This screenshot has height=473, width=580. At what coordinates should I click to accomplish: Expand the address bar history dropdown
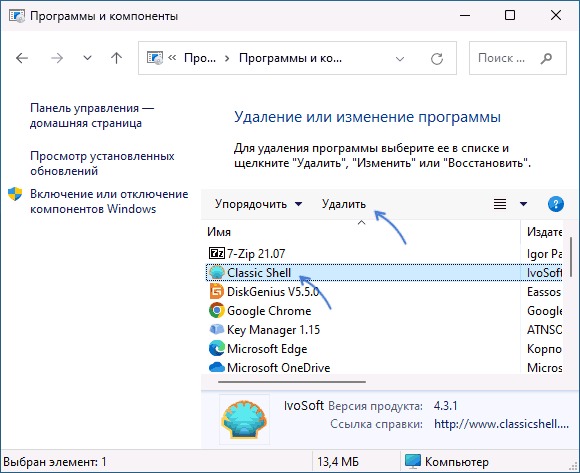click(400, 58)
